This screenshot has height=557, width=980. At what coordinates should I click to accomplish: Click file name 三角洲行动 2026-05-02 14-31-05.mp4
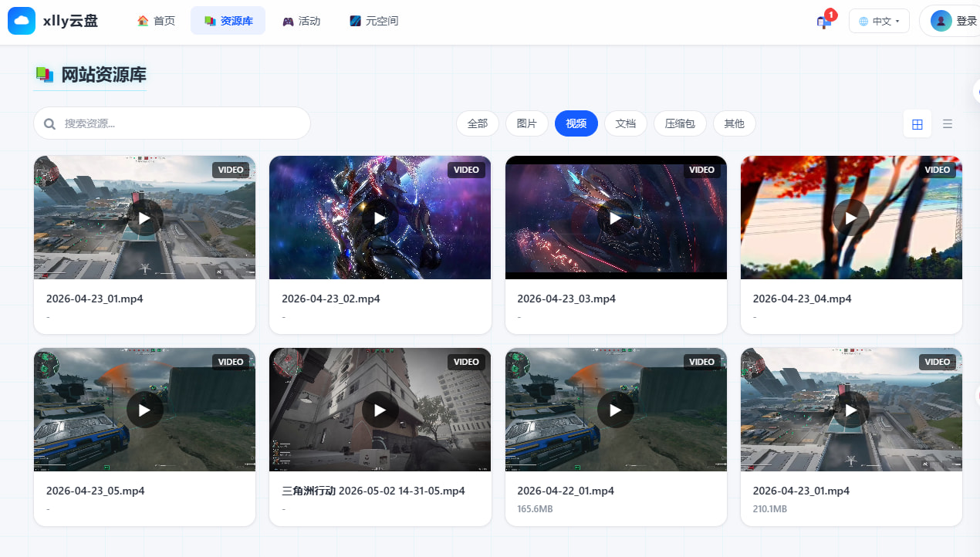[x=373, y=491]
